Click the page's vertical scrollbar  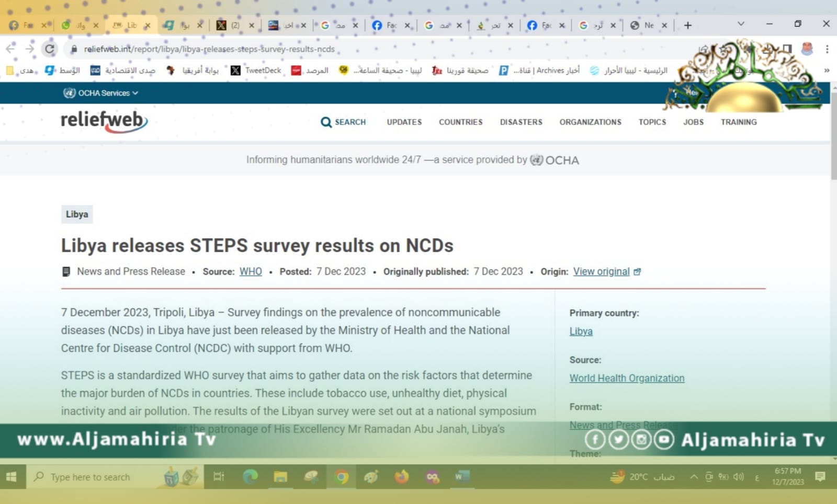[833, 137]
